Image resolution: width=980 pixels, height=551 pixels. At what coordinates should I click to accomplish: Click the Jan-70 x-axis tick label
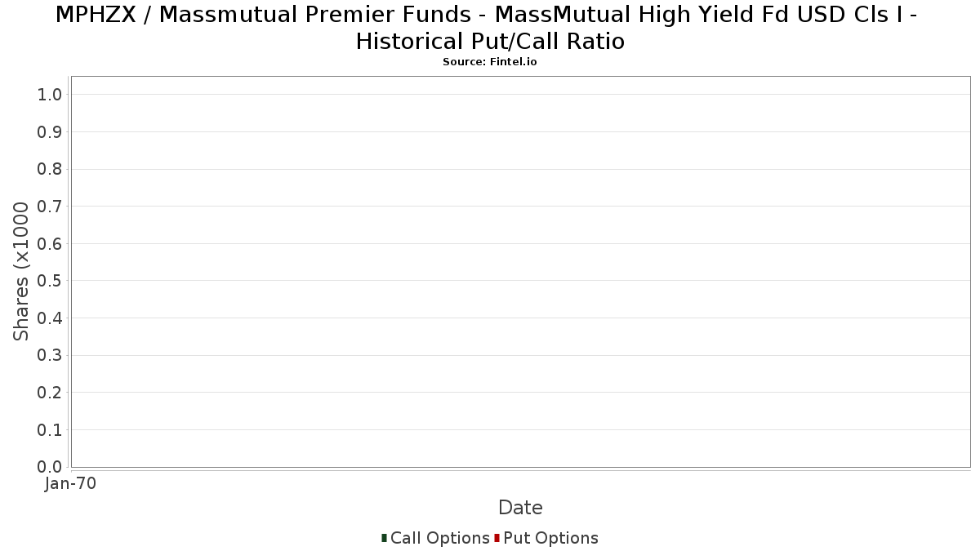point(71,484)
